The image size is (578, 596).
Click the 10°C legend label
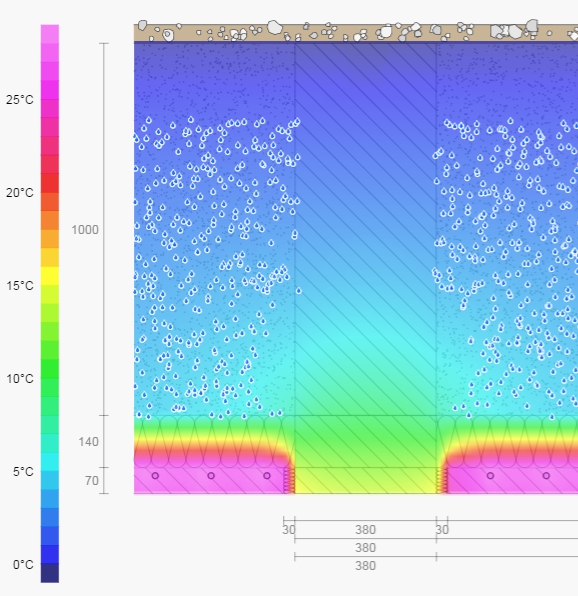19,379
